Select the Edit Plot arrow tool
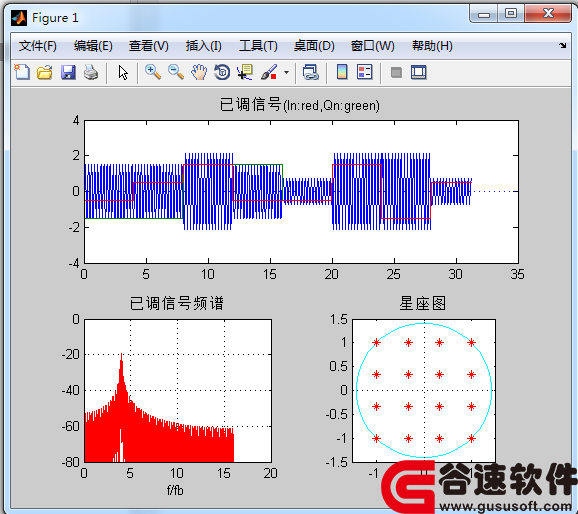Screen dimensions: 578x514 123,72
